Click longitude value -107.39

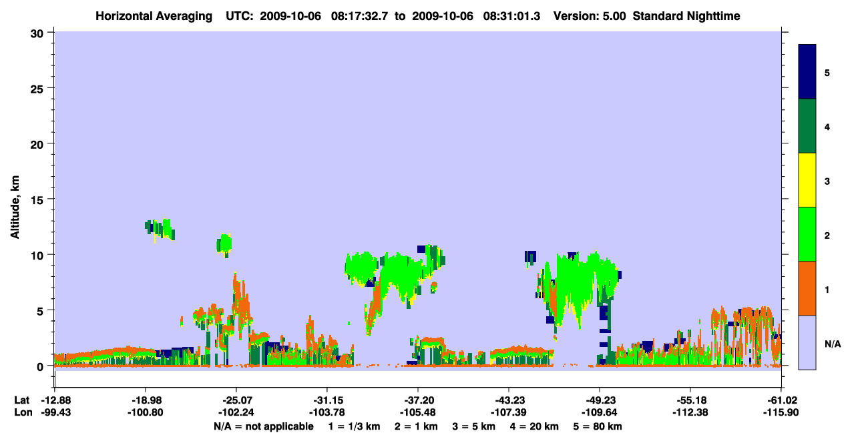[508, 413]
